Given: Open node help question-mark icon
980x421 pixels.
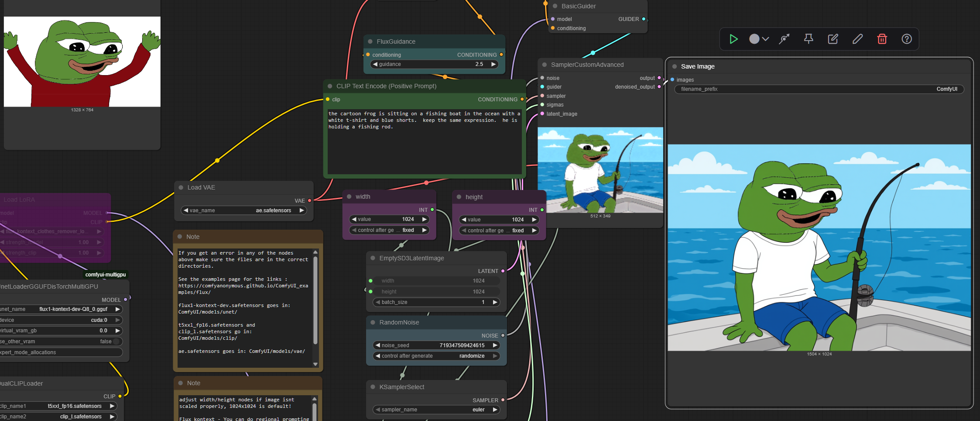Looking at the screenshot, I should 907,39.
